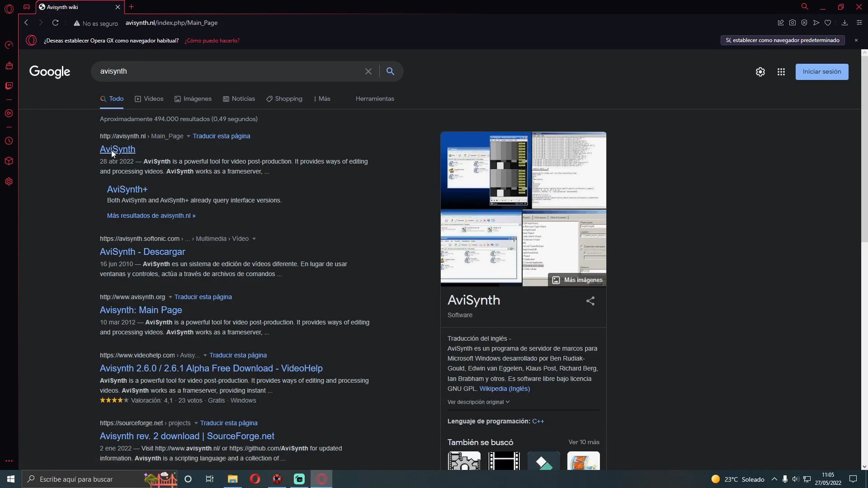Open the player icon in sidebar
The width and height of the screenshot is (868, 488).
[x=9, y=113]
